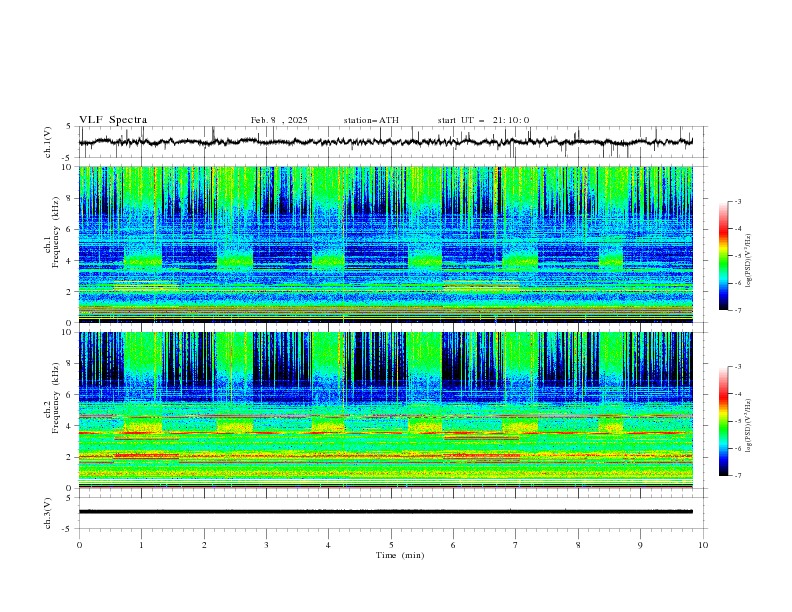Click the date 'Feb. 8 , 2025'

tap(279, 120)
